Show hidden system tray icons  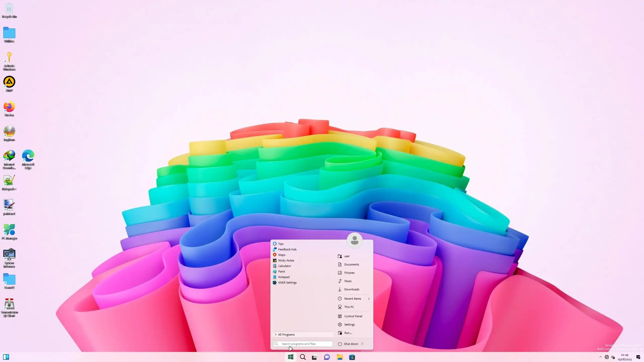pos(600,357)
